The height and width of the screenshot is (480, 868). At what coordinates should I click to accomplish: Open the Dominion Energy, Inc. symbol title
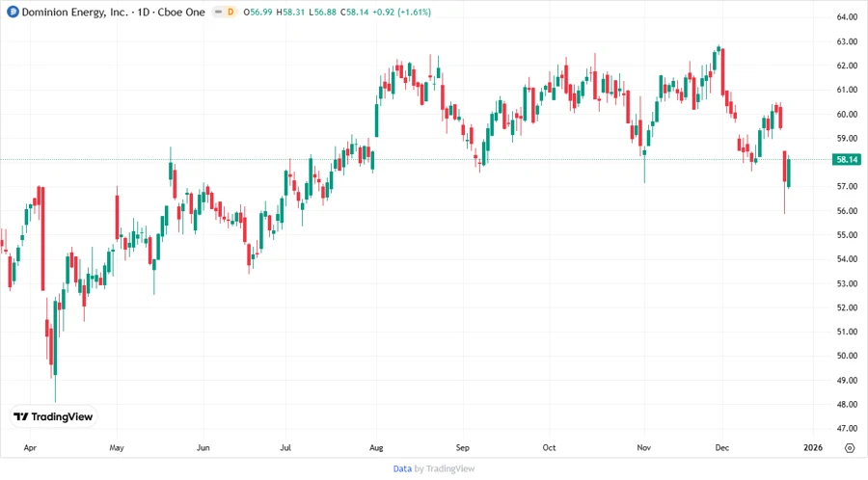click(x=74, y=12)
